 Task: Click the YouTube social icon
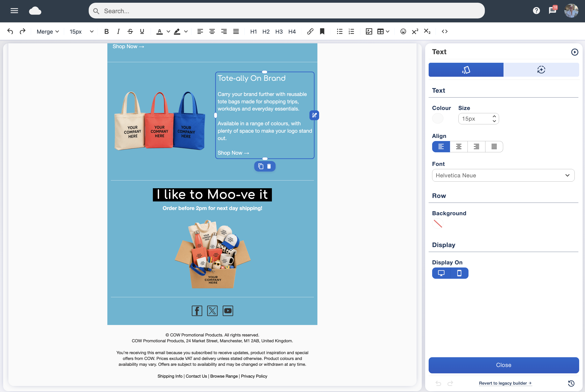[228, 311]
